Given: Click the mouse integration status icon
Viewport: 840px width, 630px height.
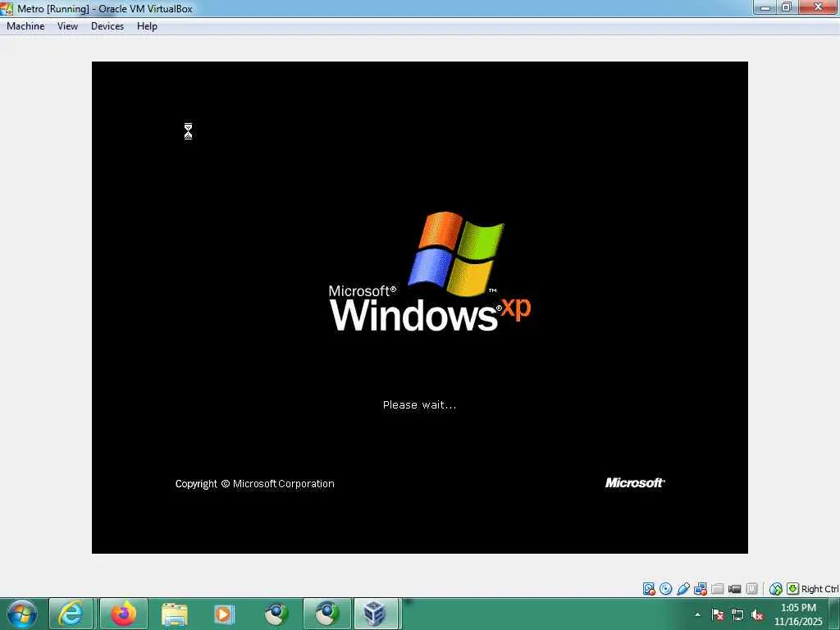Looking at the screenshot, I should pyautogui.click(x=775, y=589).
